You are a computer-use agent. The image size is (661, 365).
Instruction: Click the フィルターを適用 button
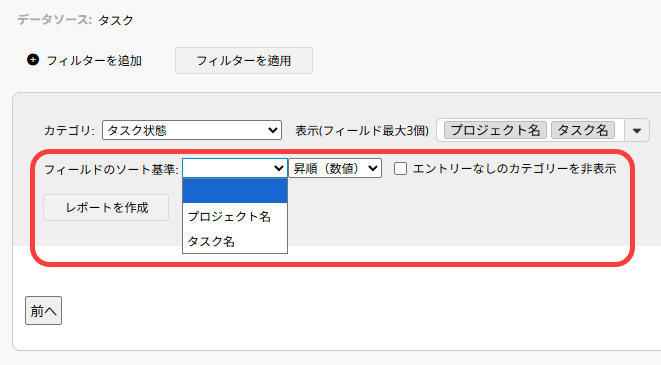(244, 61)
